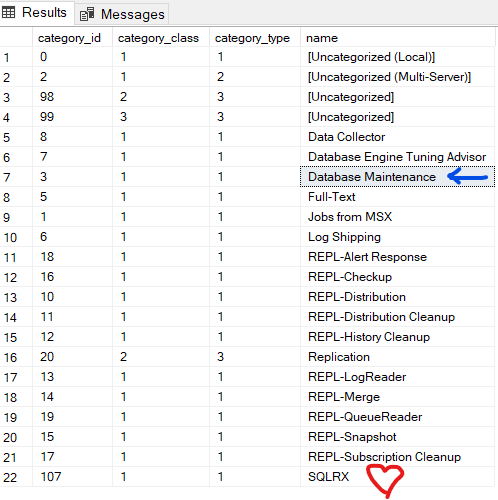Select the Replication name cell
The height and width of the screenshot is (500, 498).
tap(398, 357)
